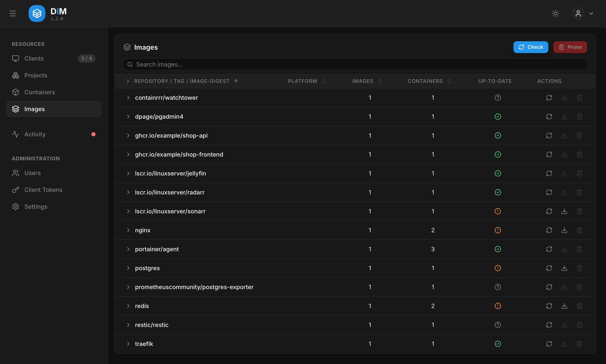Open the hamburger sidebar menu

(12, 13)
